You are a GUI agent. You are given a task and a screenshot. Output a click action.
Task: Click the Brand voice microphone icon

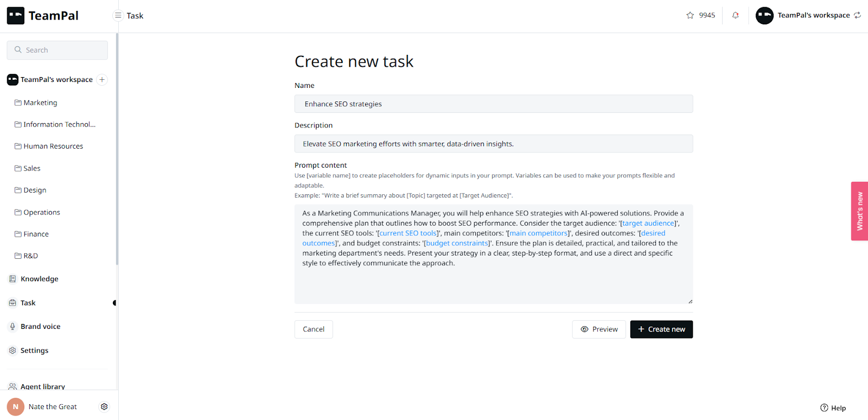[x=12, y=327]
